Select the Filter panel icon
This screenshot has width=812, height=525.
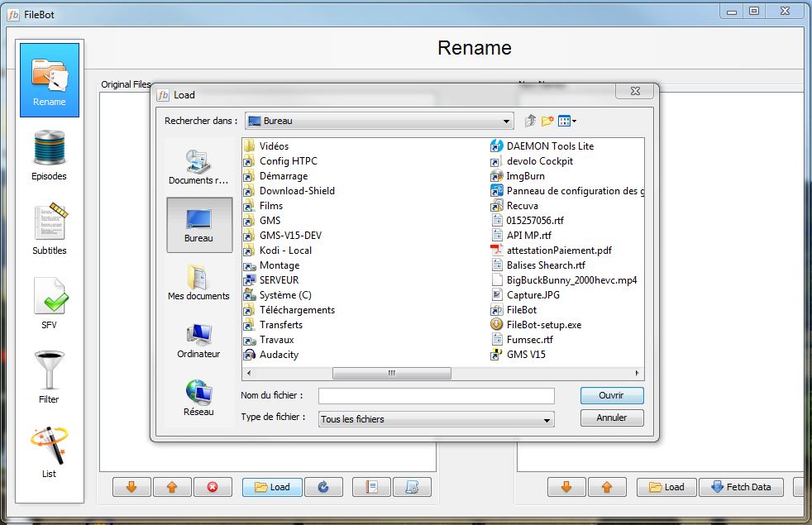click(x=49, y=378)
